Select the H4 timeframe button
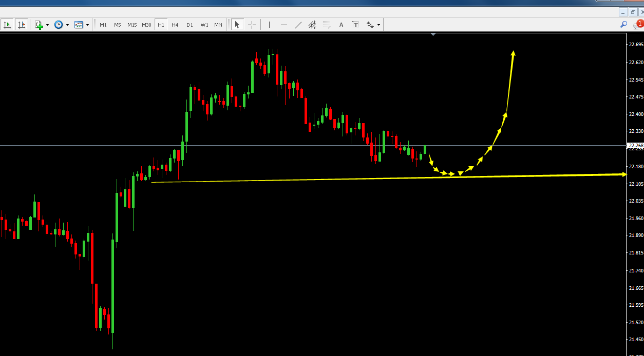This screenshot has width=644, height=356. [175, 25]
